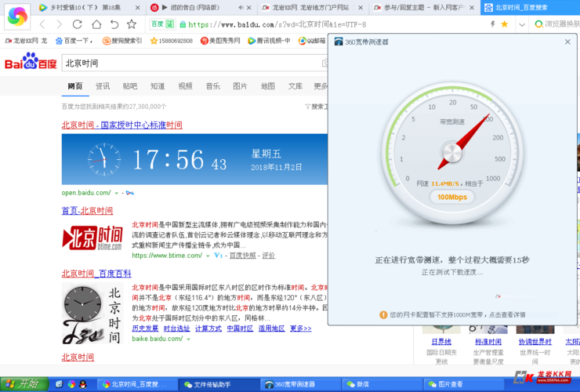Open the 历史发展 sublink
Viewport: 580px width, 392px height.
(x=145, y=328)
